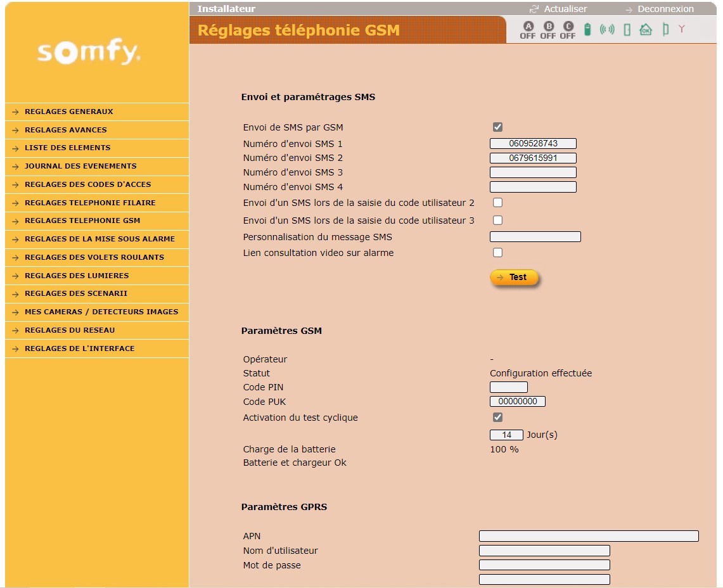Open REGLAGES GENERAUX menu item
Viewport: 723px width, 588px height.
[x=68, y=112]
